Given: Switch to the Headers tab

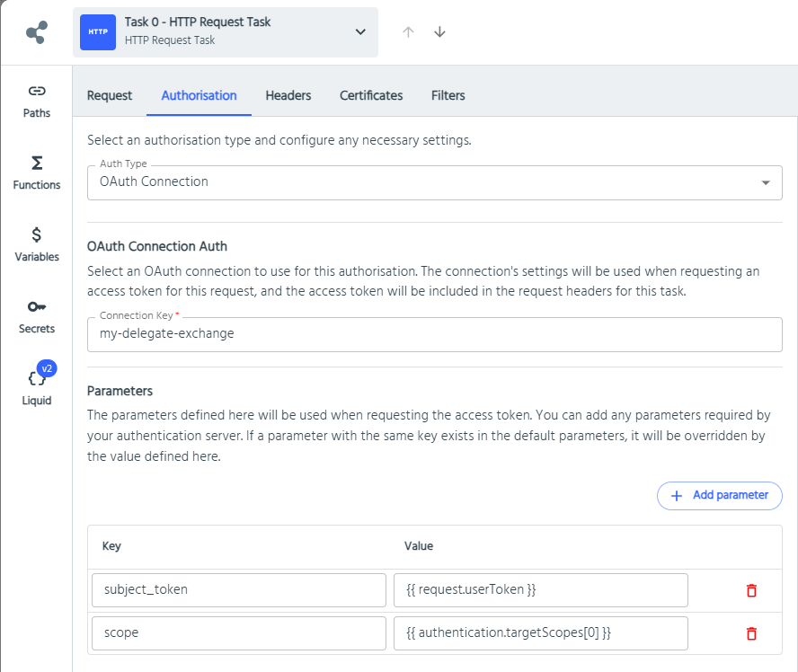Looking at the screenshot, I should (288, 95).
